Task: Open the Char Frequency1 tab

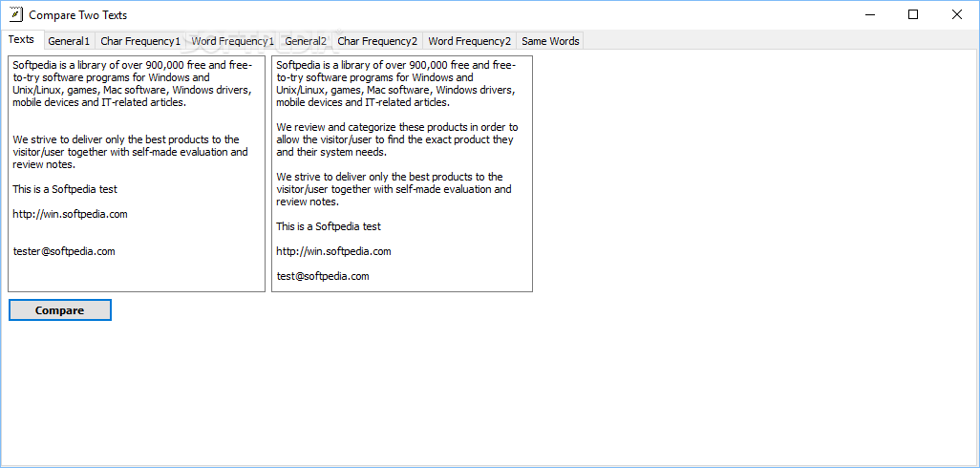Action: pos(140,41)
